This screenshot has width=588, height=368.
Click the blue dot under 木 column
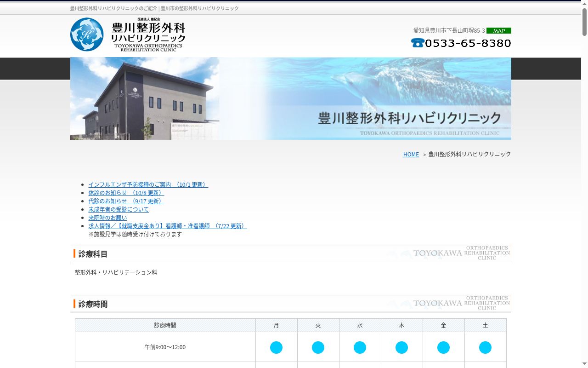[x=401, y=347]
